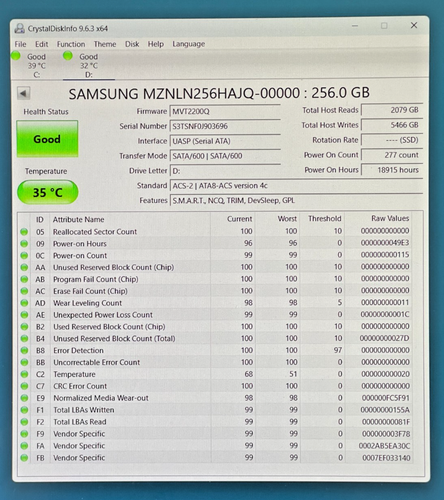Screen dimensions: 444x500
Task: Click status dot for Power-on Hours row
Action: [24, 244]
